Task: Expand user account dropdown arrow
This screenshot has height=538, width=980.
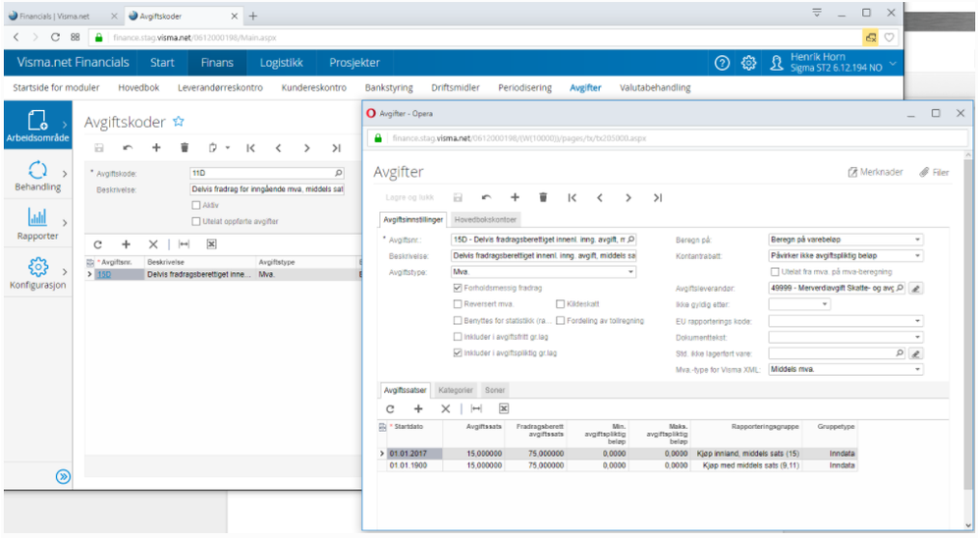Action: click(894, 63)
